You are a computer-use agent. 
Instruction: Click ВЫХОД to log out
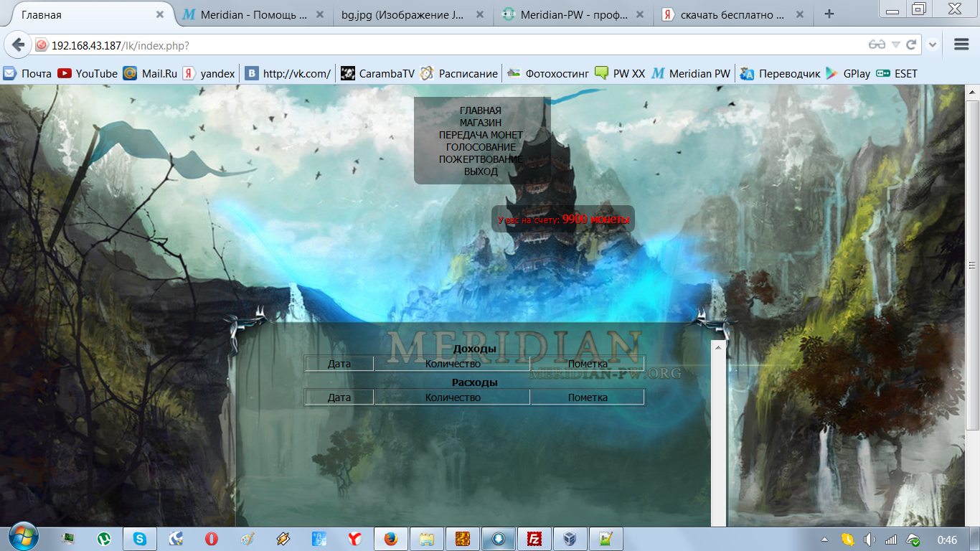pos(481,171)
